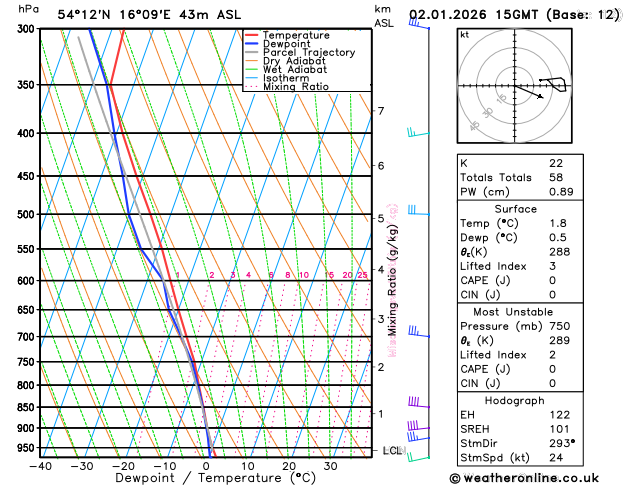Viewport: 629px width, 486px height.
Task: Click the 700 hPa pressure label
Action: tap(28, 337)
